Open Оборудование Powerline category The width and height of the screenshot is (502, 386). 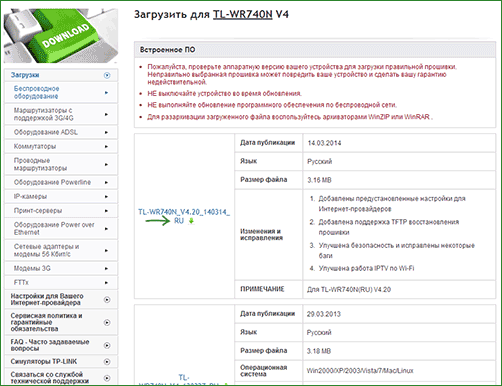point(52,182)
